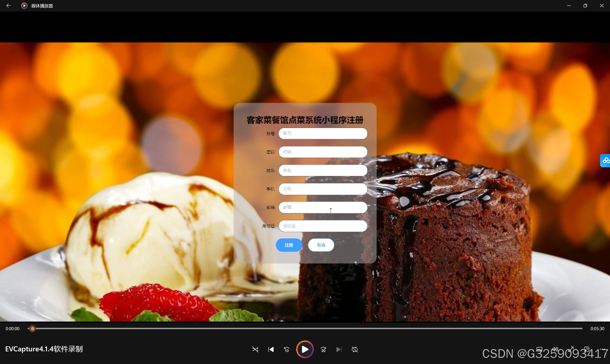Restore down the media player window
The image size is (610, 364).
click(585, 6)
